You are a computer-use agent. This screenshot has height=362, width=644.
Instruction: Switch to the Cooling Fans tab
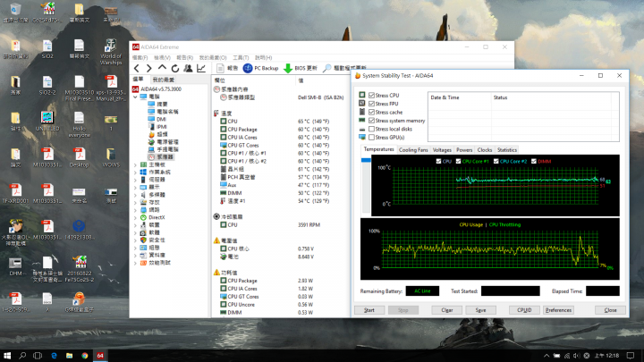click(412, 149)
